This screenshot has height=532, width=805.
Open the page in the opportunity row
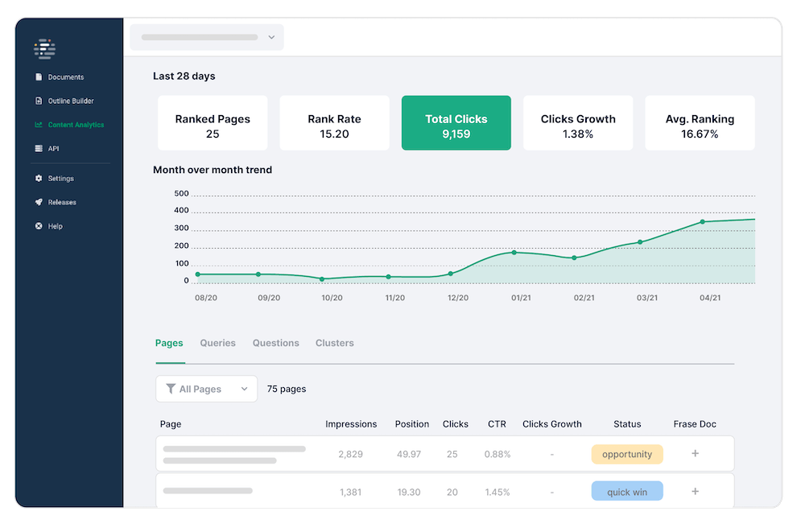coord(234,455)
